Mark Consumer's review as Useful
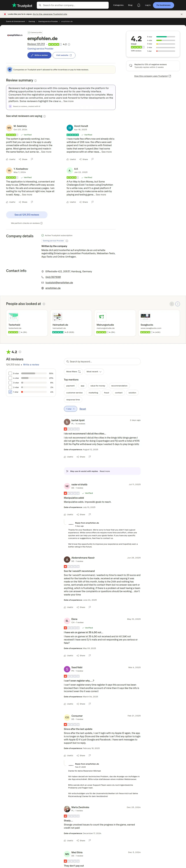 click(x=69, y=755)
